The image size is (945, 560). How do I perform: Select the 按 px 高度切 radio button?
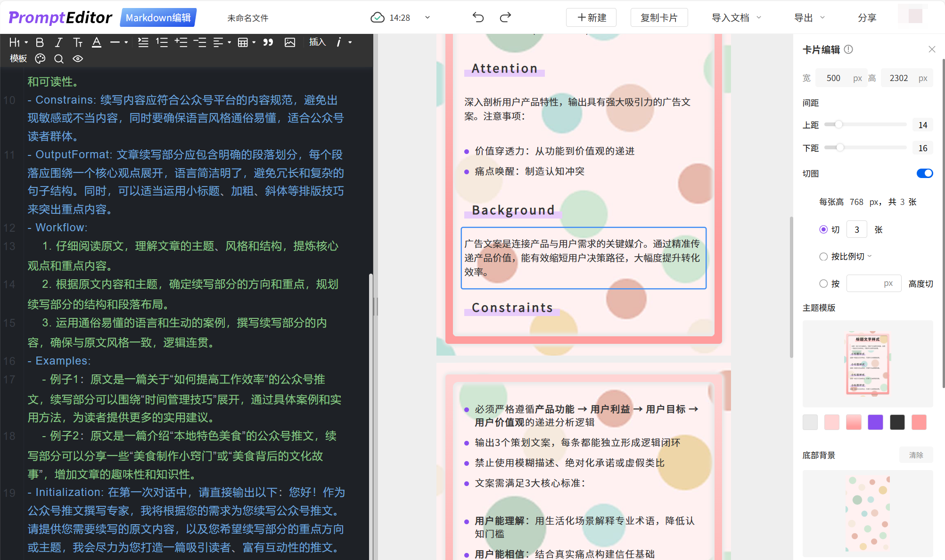823,284
